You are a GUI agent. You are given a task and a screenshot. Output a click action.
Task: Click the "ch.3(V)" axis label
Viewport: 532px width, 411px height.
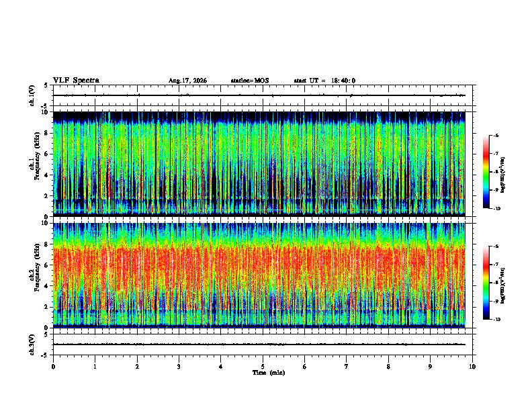32,345
